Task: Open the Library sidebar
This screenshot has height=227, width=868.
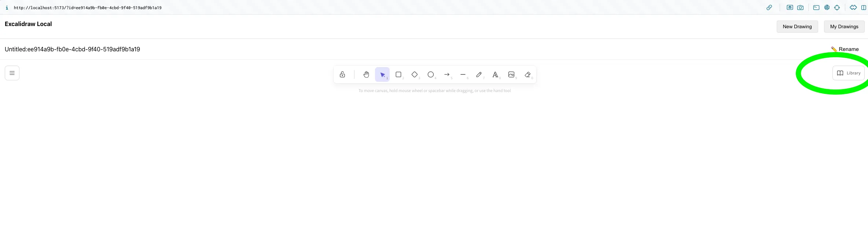Action: pos(849,73)
